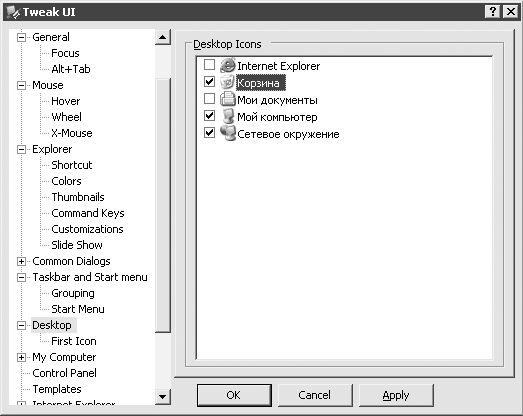Click the Сетевое окружение network icon

tap(228, 133)
